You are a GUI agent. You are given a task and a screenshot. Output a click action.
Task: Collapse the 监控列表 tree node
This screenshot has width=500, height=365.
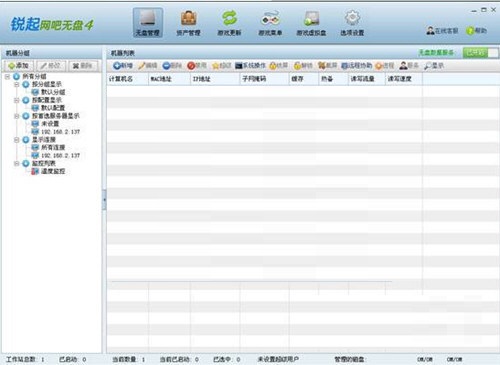pyautogui.click(x=16, y=163)
